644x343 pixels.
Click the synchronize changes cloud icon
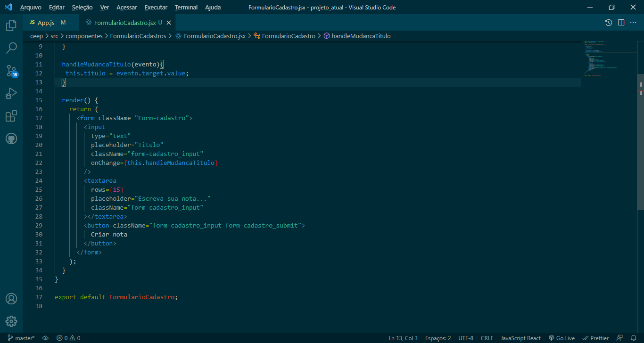point(45,338)
